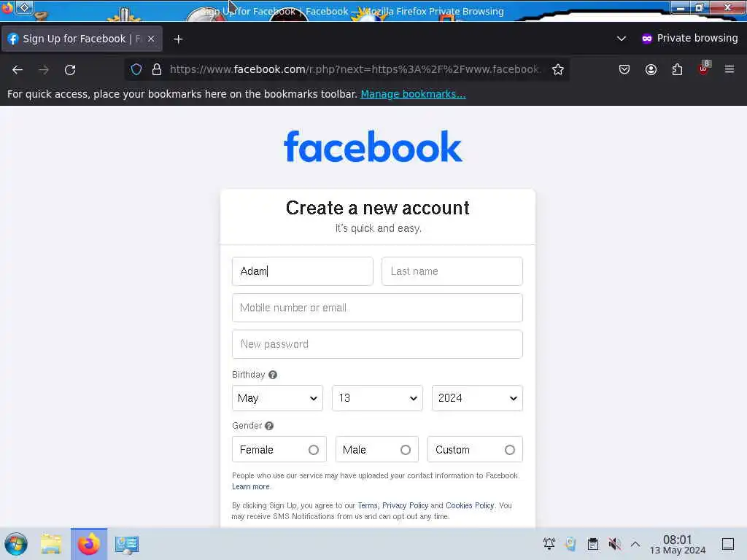Close the Sign Up for Facebook tab

point(151,39)
